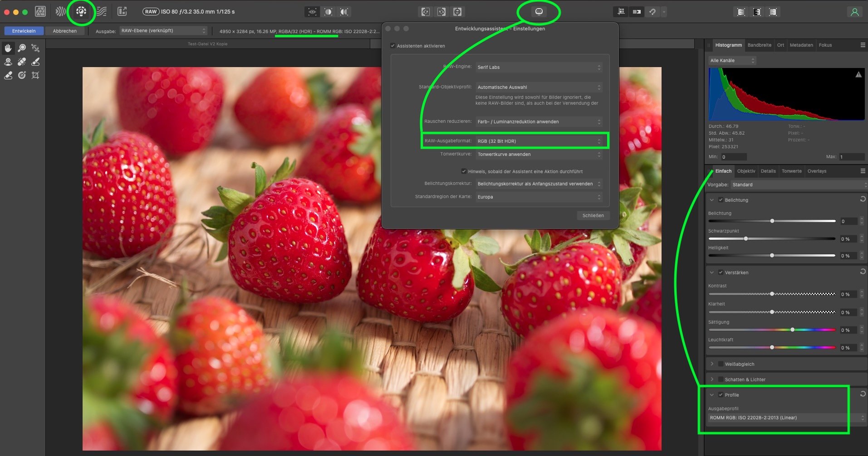This screenshot has height=456, width=868.
Task: Click the histogram warning triangle
Action: [858, 75]
